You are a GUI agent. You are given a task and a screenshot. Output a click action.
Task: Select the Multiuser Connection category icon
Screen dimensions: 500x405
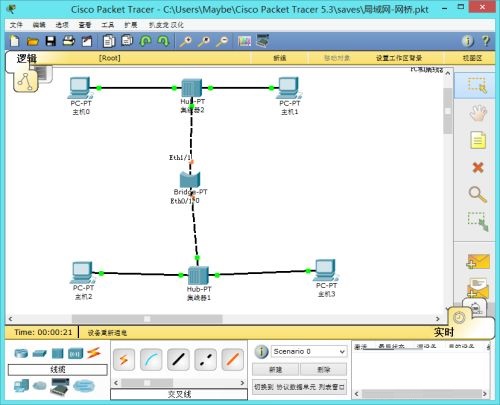point(84,386)
